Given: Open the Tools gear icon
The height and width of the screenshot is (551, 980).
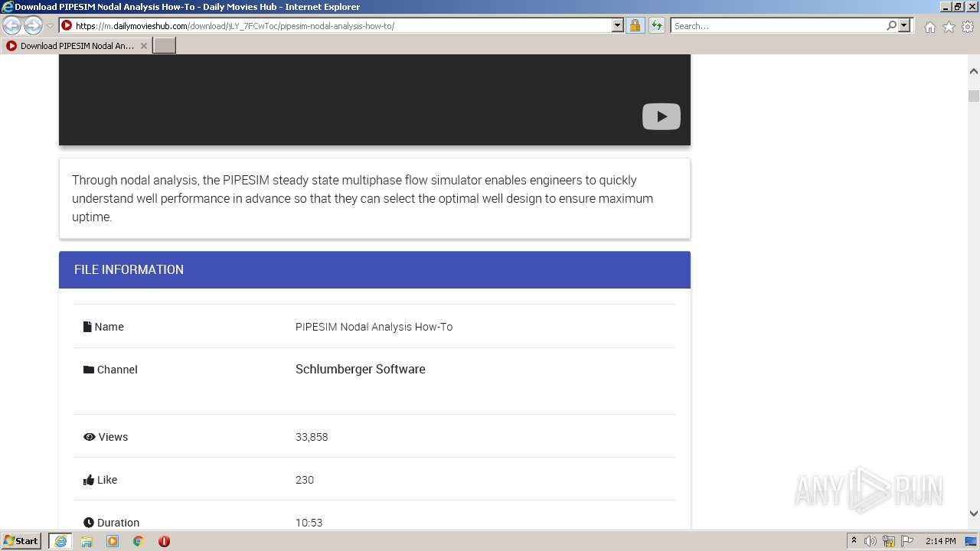Looking at the screenshot, I should [968, 27].
